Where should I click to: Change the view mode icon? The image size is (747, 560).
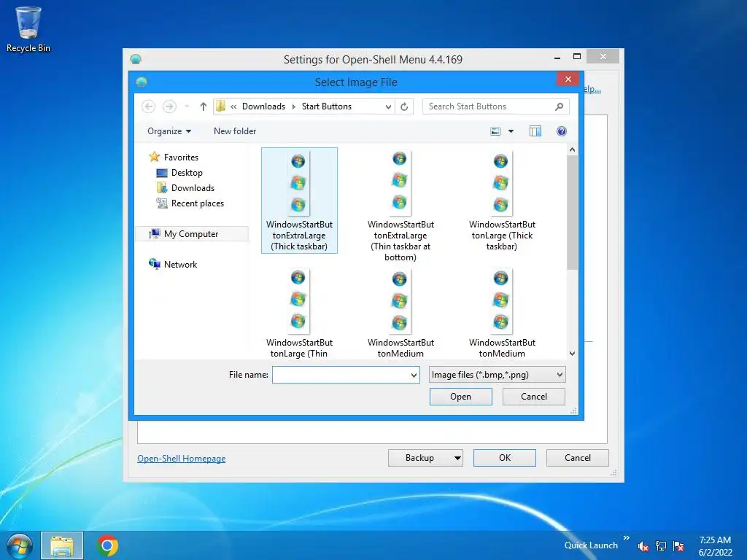495,131
